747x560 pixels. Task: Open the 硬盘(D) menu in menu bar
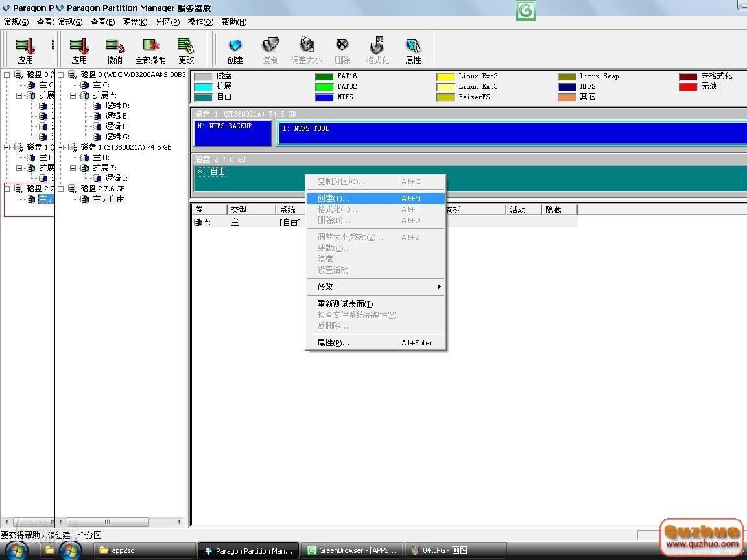tap(135, 22)
